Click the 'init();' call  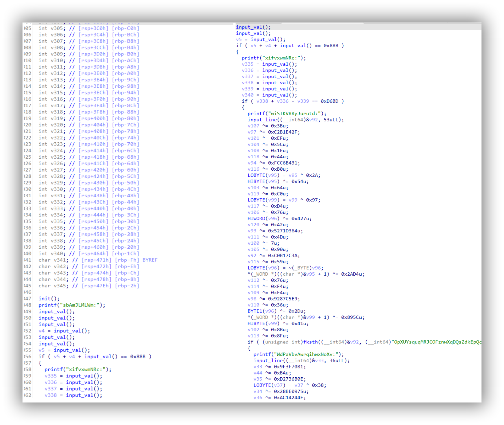click(49, 299)
